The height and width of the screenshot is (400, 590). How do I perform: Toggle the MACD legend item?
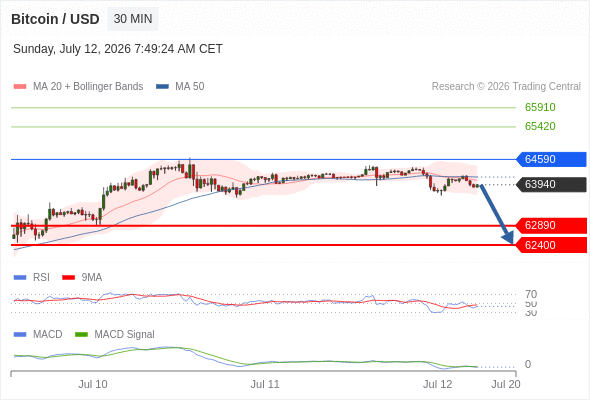coord(38,334)
